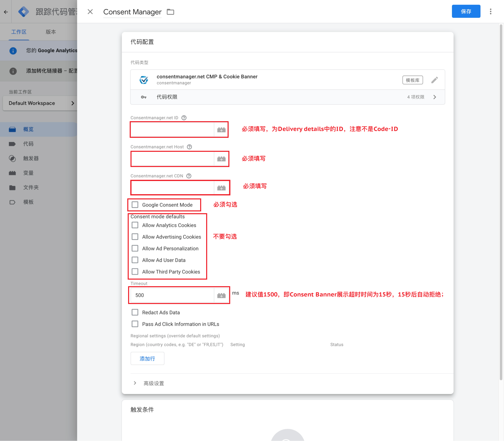Save the tag with 保存 button
Screen dimensions: 504x441
[466, 11]
